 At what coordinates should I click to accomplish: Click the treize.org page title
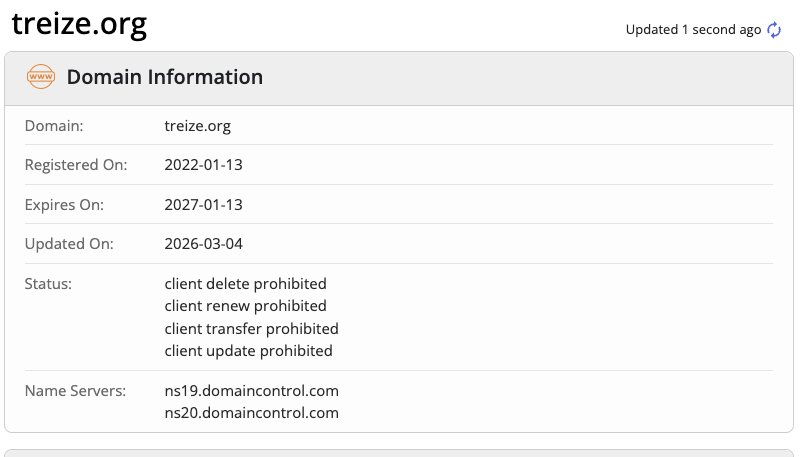79,24
